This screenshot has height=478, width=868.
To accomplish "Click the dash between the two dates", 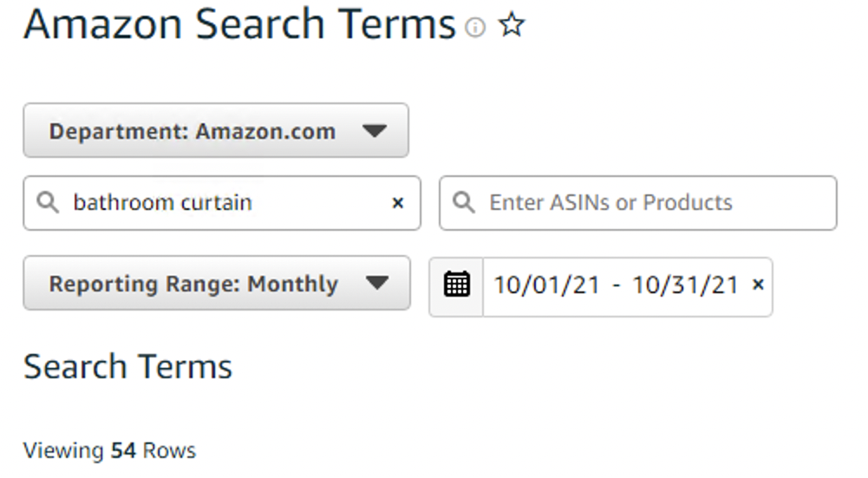I will [x=617, y=286].
